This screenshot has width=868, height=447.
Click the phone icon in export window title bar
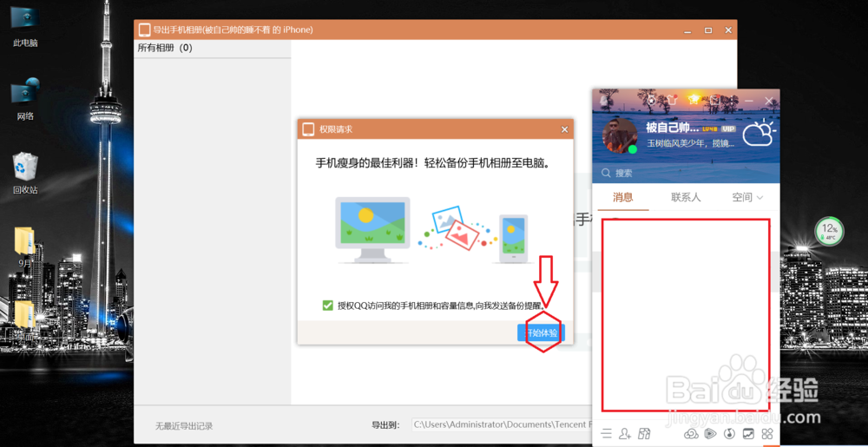144,30
